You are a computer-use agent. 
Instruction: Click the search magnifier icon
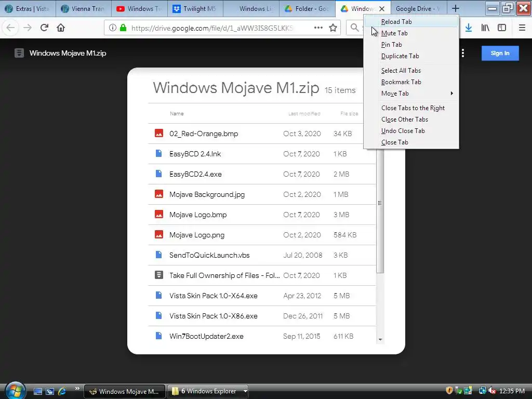pyautogui.click(x=354, y=28)
